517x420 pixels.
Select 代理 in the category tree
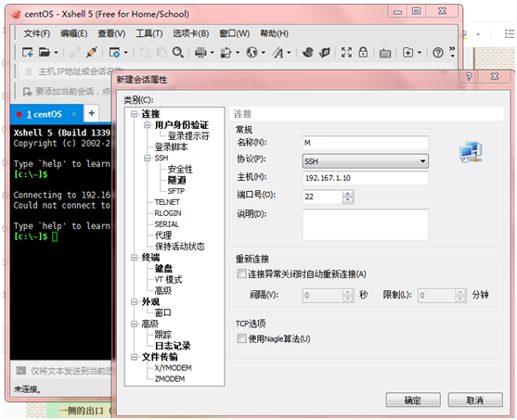[163, 235]
